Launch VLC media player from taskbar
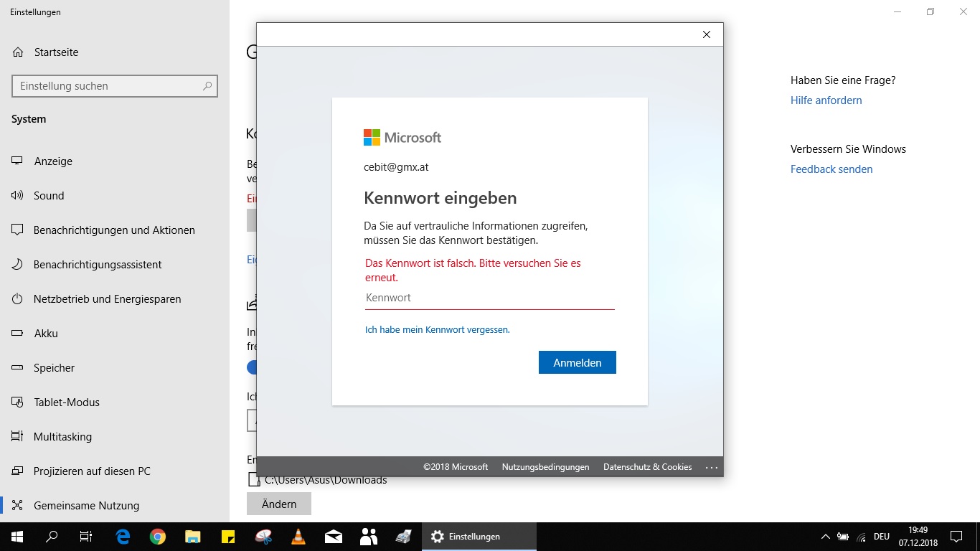 tap(298, 537)
